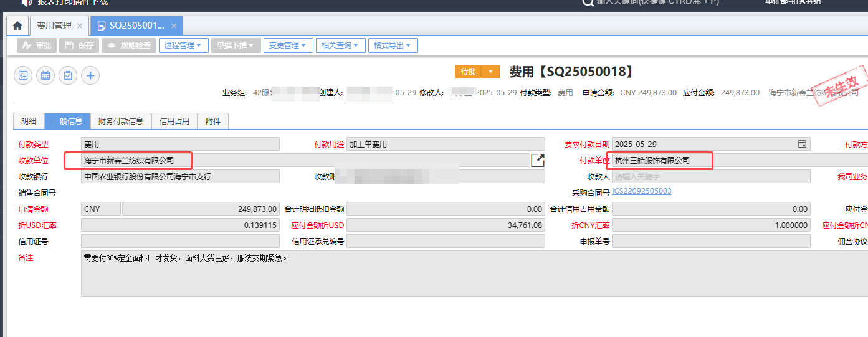This screenshot has height=337, width=868.
Task: Click the search magnifier icon at top
Action: click(x=588, y=2)
